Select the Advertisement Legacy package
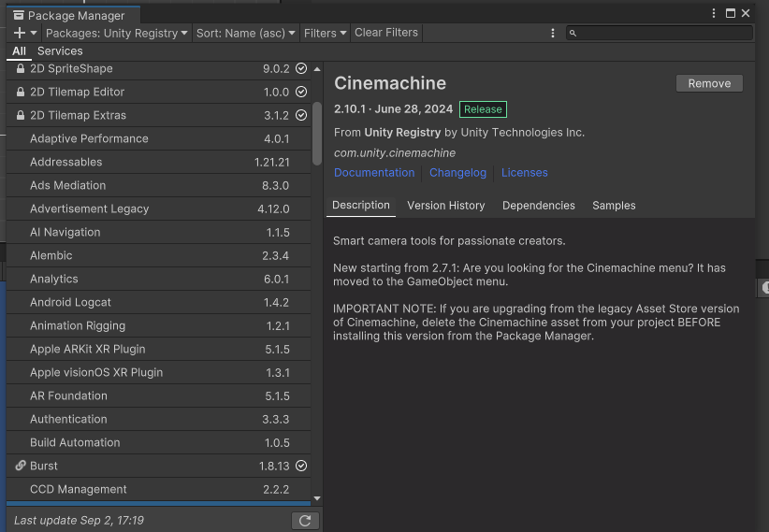Screen dimensions: 769x532 [158, 208]
